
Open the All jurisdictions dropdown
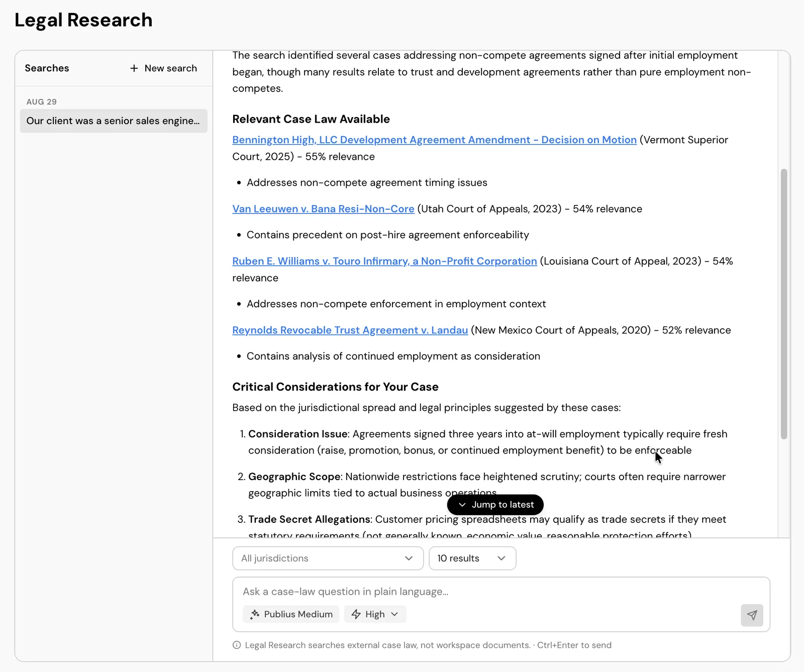click(x=328, y=558)
